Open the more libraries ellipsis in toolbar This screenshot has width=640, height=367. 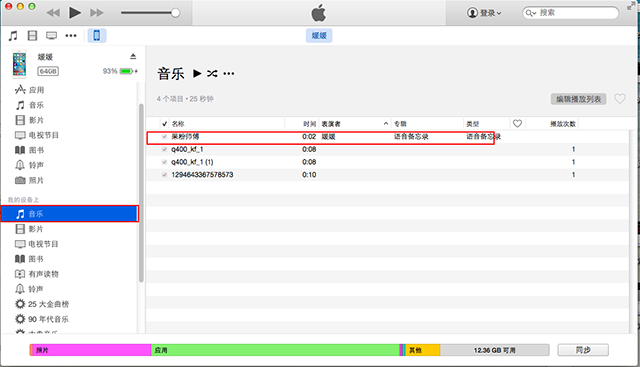(71, 36)
